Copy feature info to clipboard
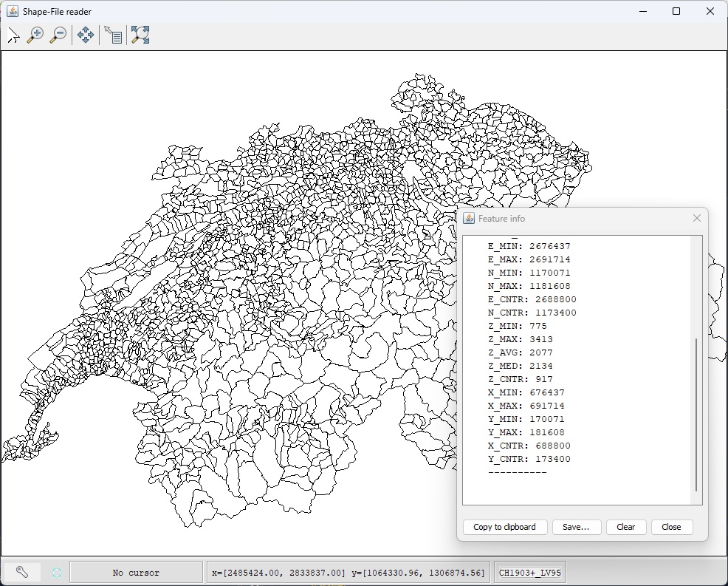Viewport: 728px width, 586px height. pos(504,527)
